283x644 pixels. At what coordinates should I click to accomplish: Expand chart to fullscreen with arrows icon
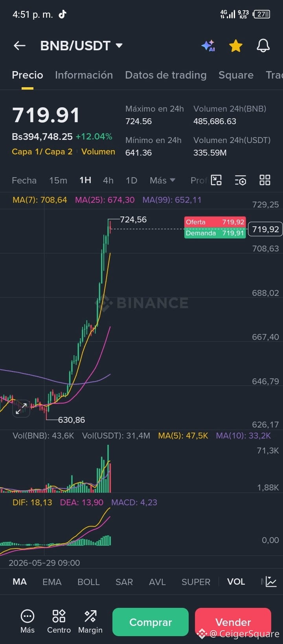(x=21, y=409)
